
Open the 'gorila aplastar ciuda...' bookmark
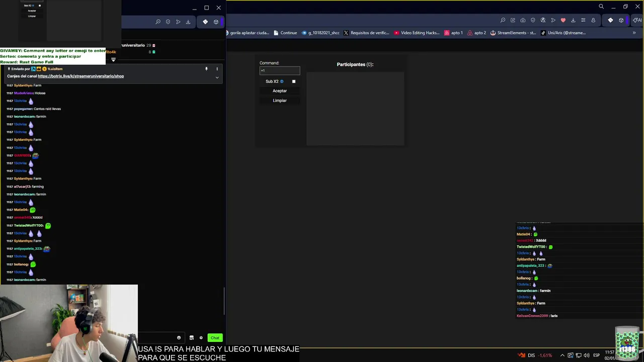(x=247, y=33)
